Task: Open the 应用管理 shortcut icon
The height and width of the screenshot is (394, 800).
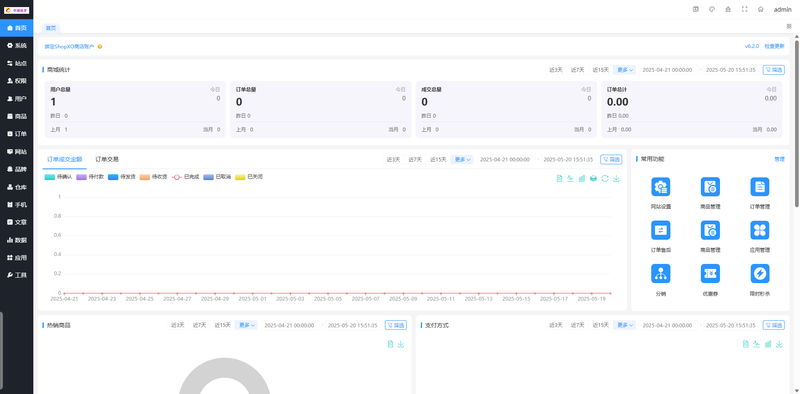Action: pyautogui.click(x=760, y=230)
